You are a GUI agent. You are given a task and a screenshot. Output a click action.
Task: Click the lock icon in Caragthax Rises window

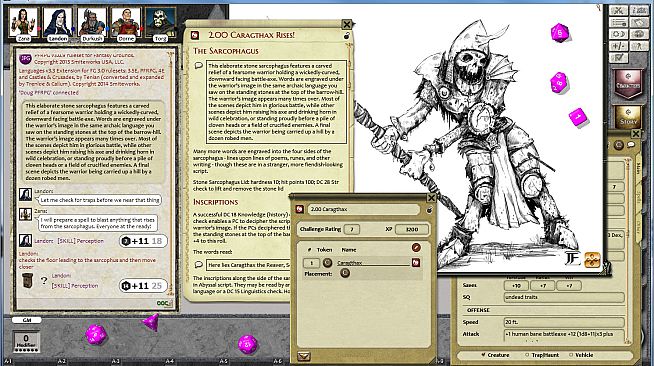pyautogui.click(x=347, y=36)
